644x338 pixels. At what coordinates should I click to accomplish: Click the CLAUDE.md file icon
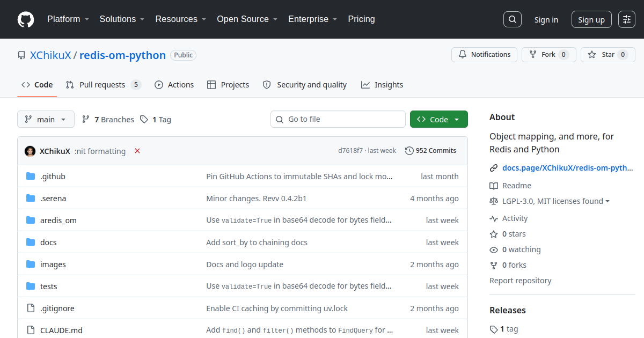(31, 330)
